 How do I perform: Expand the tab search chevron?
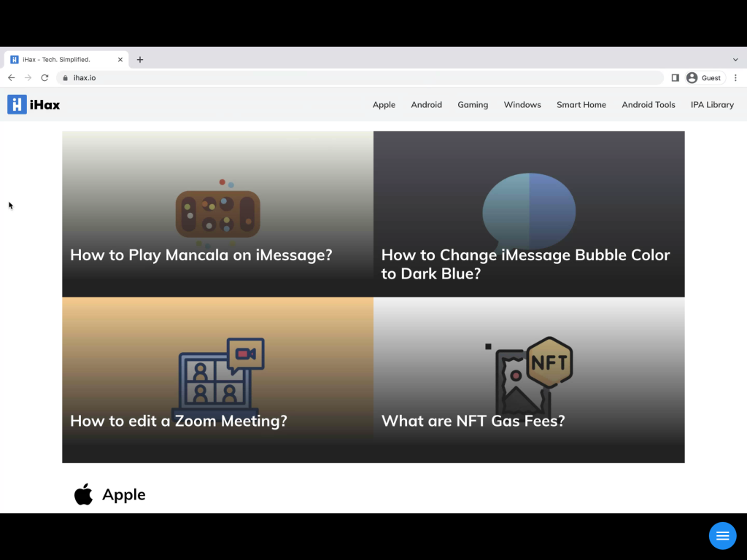[x=735, y=60]
